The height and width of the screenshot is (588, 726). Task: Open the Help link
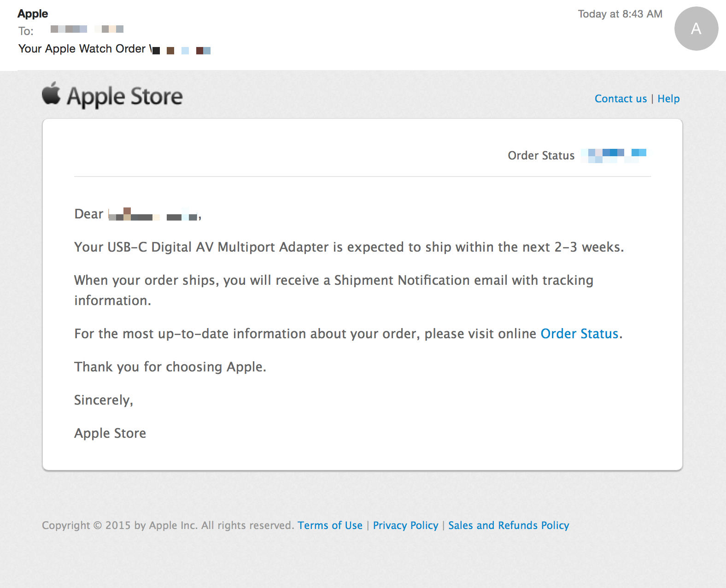[x=668, y=99]
